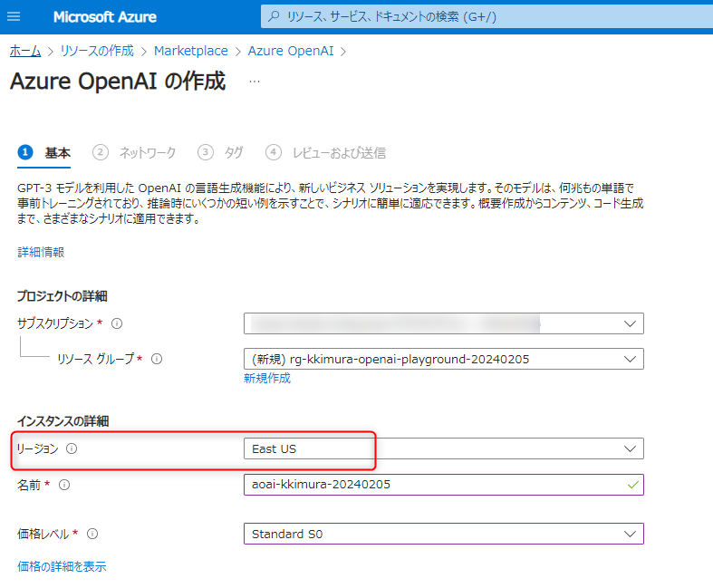Expand the リソース グループ dropdown

[x=444, y=360]
